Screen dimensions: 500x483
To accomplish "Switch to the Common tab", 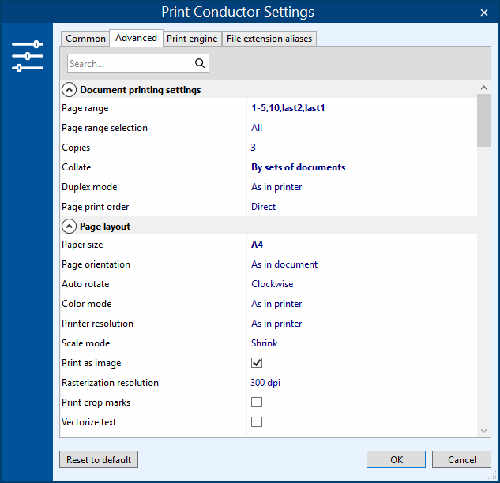I will (x=85, y=39).
